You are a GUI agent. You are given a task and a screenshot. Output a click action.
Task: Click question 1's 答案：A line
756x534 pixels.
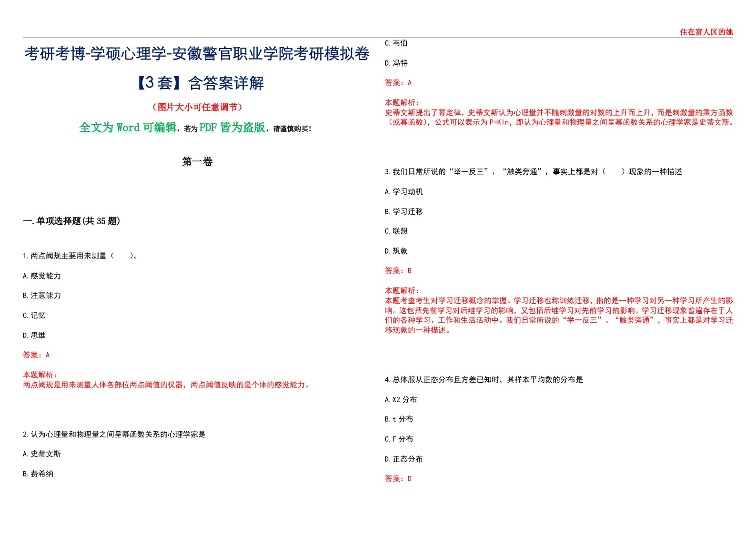36,355
